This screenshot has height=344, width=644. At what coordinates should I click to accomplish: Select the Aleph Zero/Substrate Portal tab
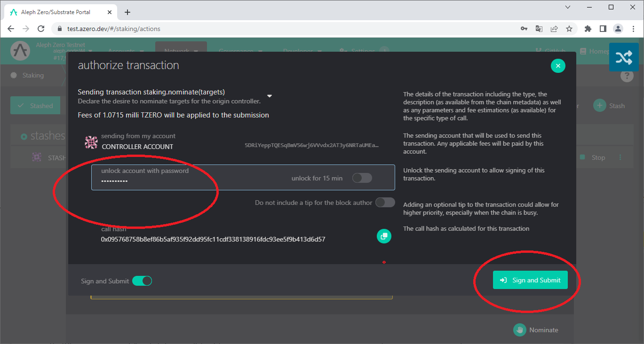[x=61, y=12]
